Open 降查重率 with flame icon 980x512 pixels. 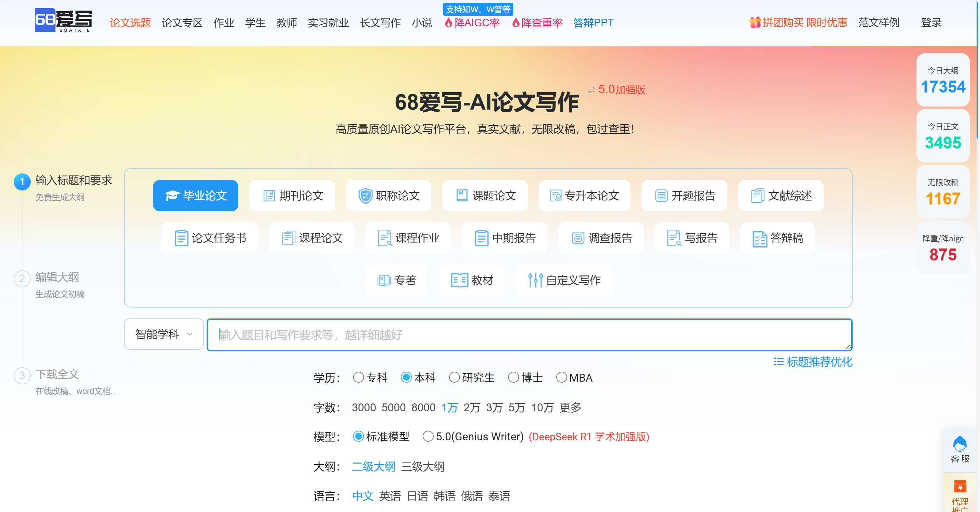point(537,23)
